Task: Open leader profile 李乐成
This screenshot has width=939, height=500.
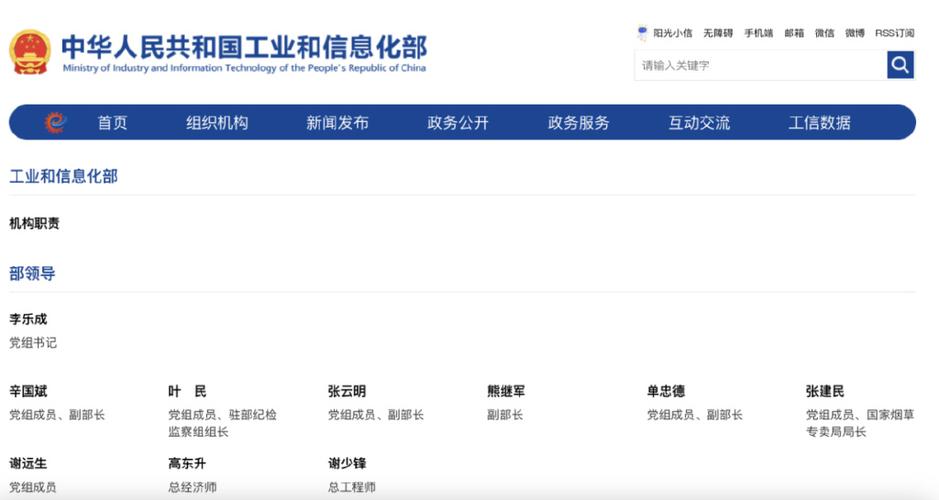Action: coord(28,319)
